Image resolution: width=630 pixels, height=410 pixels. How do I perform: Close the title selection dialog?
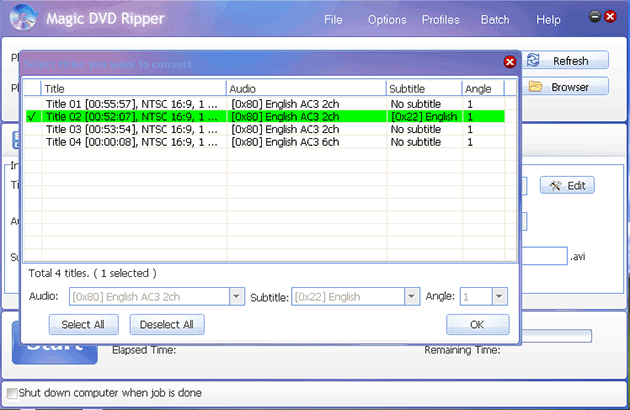510,62
